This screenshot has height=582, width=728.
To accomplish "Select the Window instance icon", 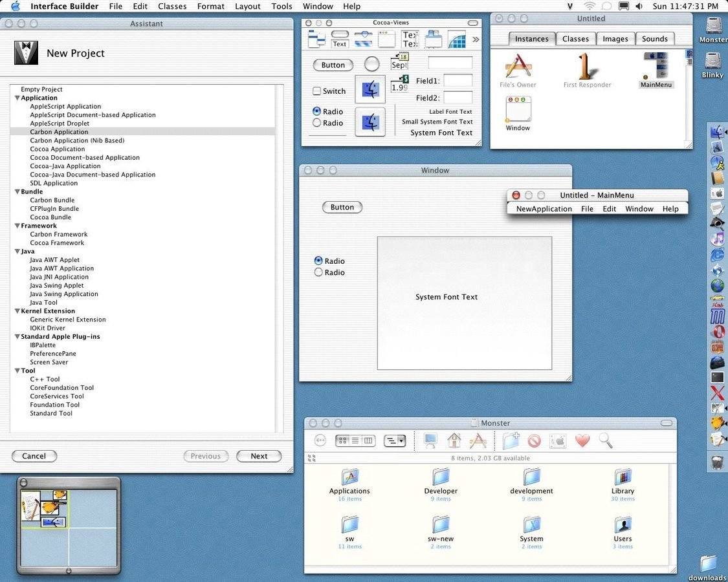I will [x=518, y=109].
